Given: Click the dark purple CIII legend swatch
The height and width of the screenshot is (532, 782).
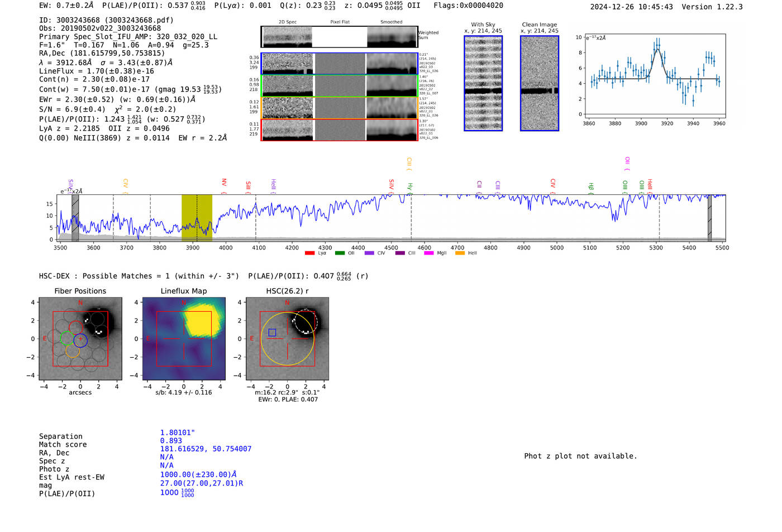Looking at the screenshot, I should pyautogui.click(x=400, y=253).
